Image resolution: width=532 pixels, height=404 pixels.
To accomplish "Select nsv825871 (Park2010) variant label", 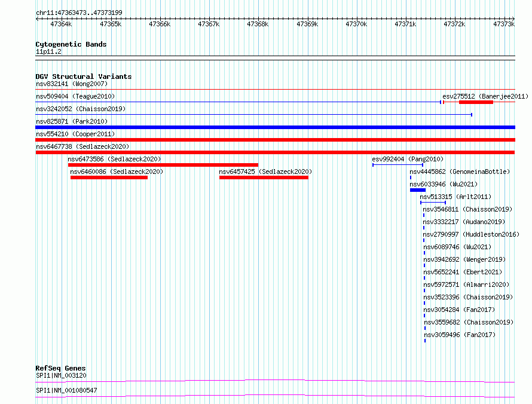I will tap(72, 121).
